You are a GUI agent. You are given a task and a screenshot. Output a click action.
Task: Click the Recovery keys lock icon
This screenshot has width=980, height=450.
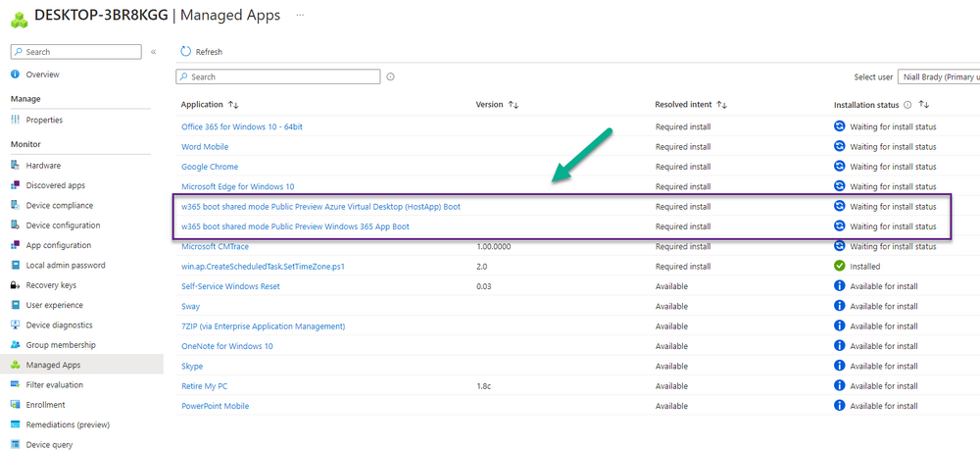pyautogui.click(x=16, y=285)
